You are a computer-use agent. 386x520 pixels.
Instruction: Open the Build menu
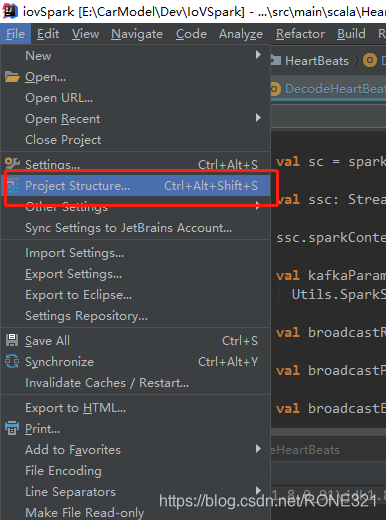point(351,34)
